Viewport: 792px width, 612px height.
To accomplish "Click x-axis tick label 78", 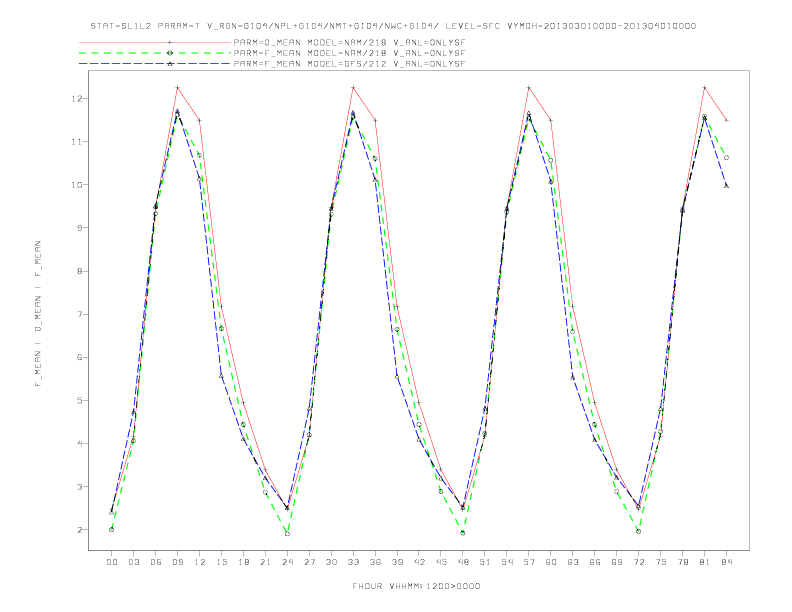I will [x=683, y=562].
